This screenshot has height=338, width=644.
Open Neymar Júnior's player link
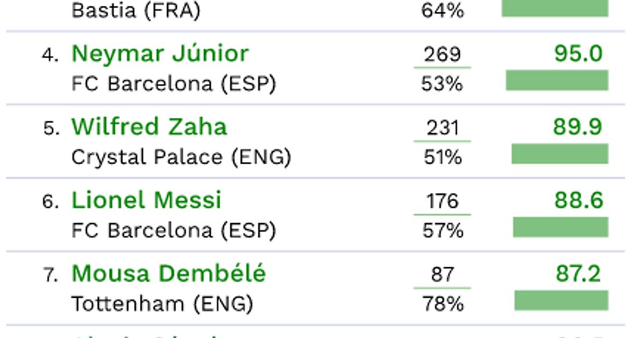pyautogui.click(x=160, y=54)
